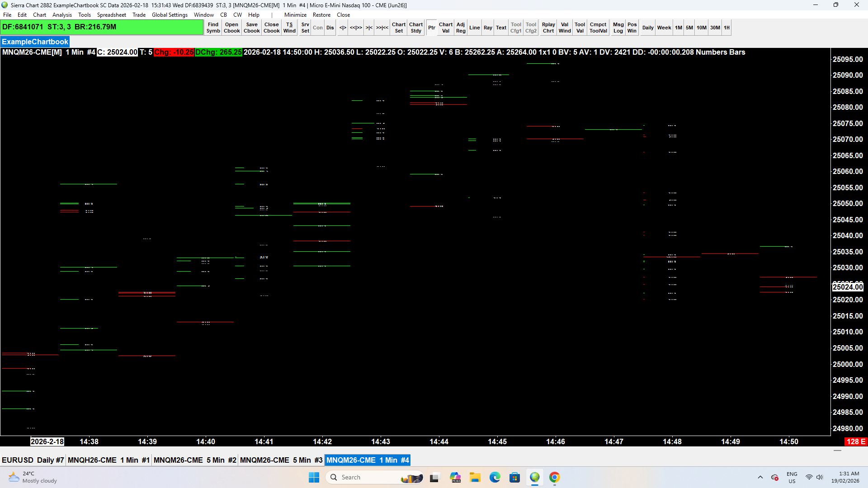Select the Line drawing tool
This screenshot has width=868, height=488.
point(474,28)
